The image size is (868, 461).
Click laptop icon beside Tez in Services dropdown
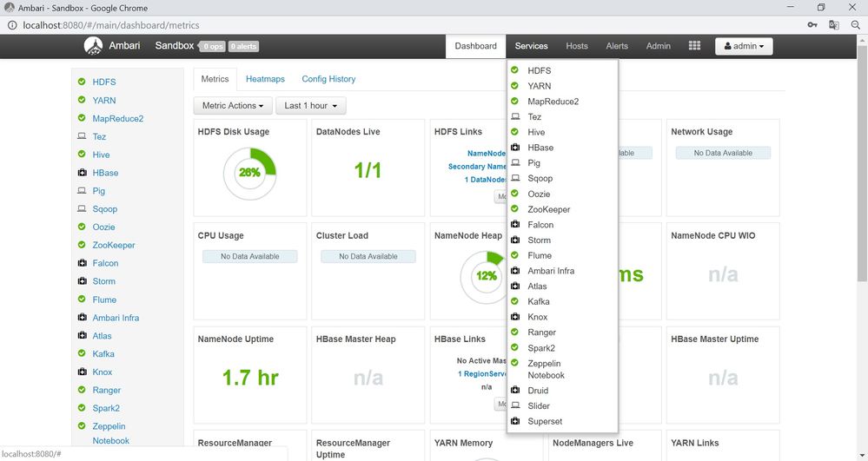pyautogui.click(x=515, y=116)
